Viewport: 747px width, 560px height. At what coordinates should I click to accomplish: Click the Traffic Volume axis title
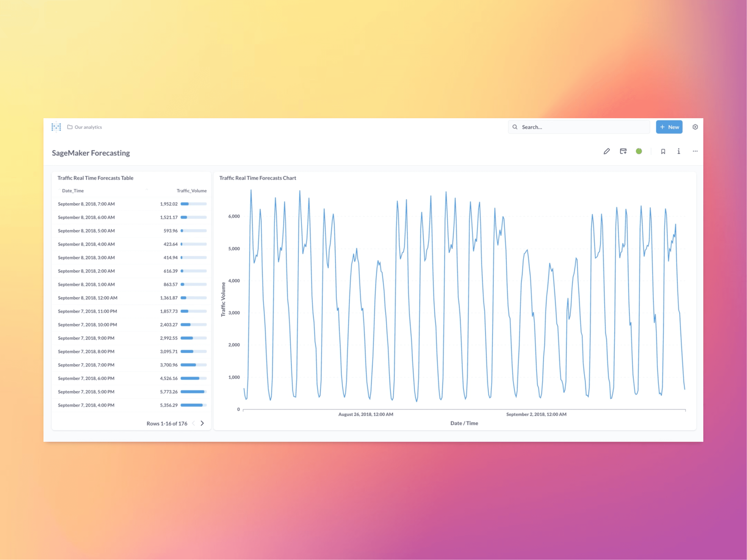223,299
